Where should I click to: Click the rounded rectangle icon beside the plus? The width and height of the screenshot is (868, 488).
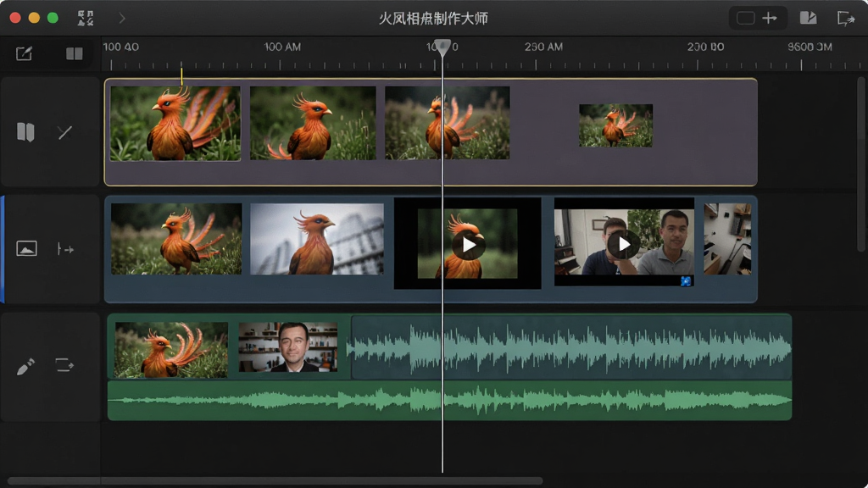tap(745, 19)
